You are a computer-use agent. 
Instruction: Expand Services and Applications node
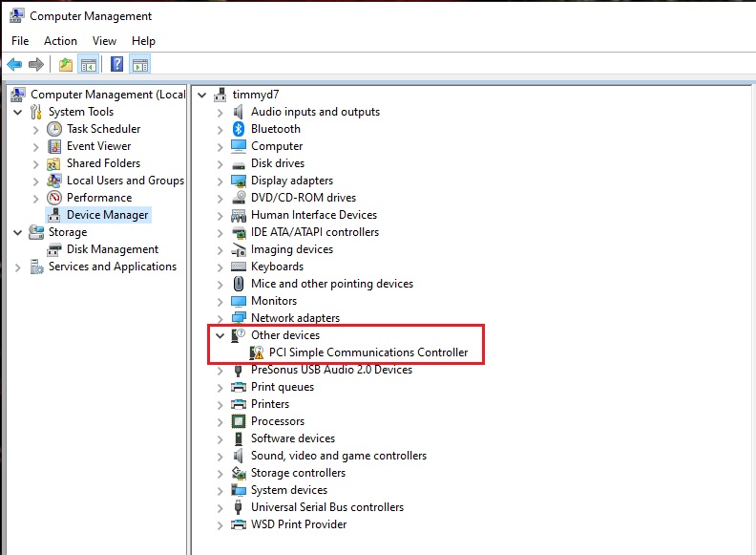[x=18, y=267]
